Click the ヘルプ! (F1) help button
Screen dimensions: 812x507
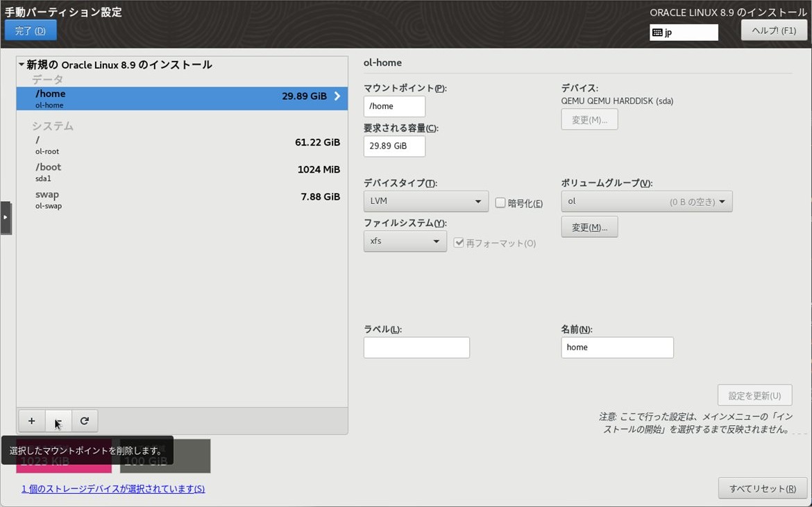pos(774,30)
